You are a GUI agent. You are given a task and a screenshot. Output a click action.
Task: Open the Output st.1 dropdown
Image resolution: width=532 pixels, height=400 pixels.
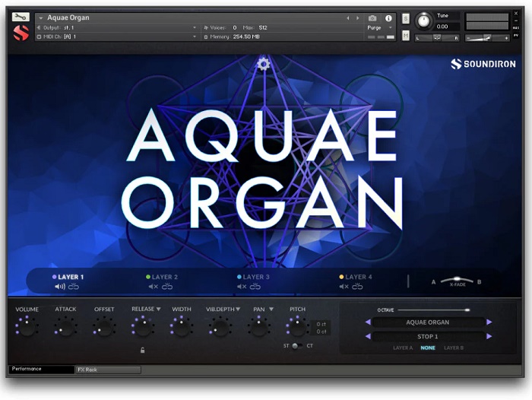(x=195, y=27)
